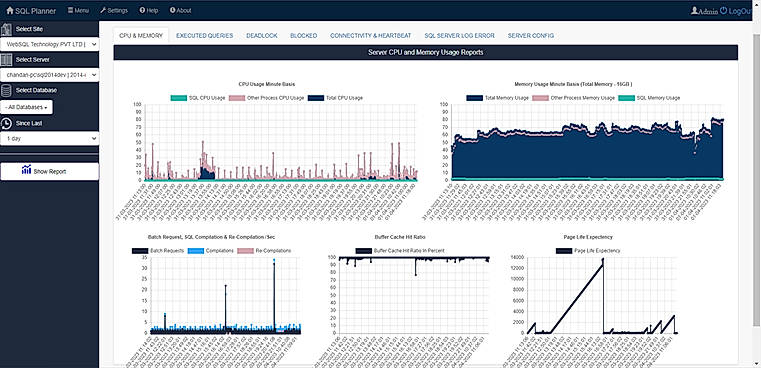Click the About info icon
761x368 pixels.
click(172, 10)
